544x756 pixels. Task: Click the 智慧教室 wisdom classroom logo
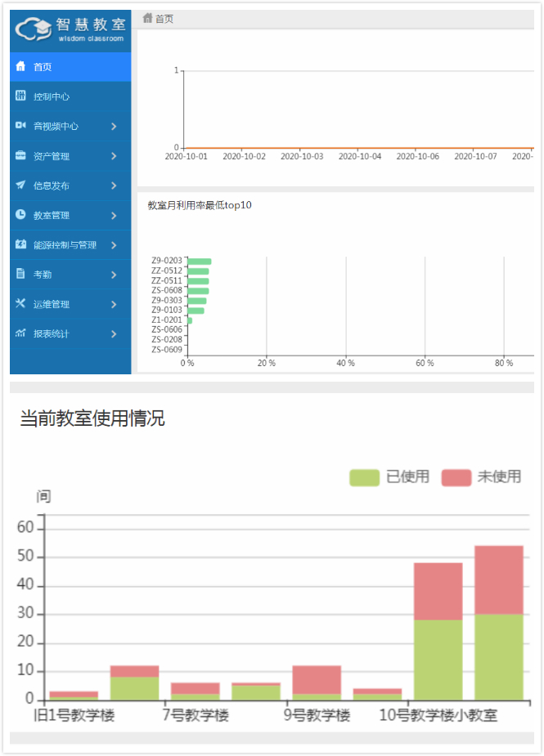pos(70,30)
